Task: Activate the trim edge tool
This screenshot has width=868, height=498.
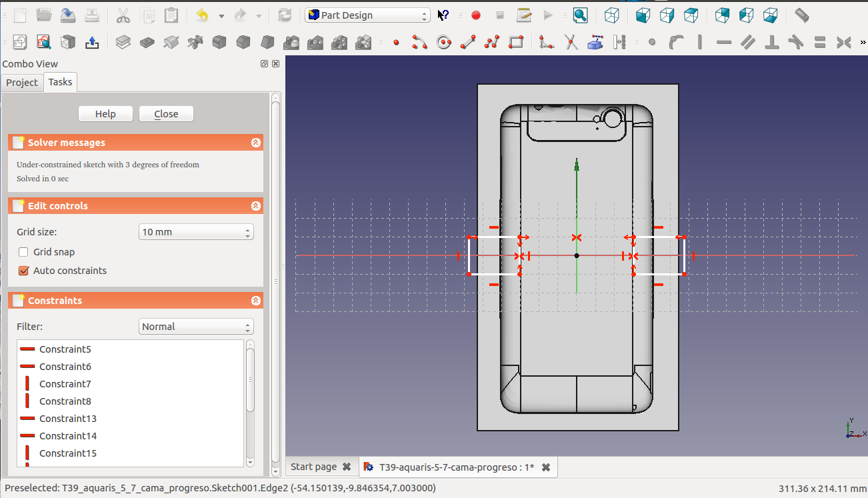Action: [x=571, y=43]
